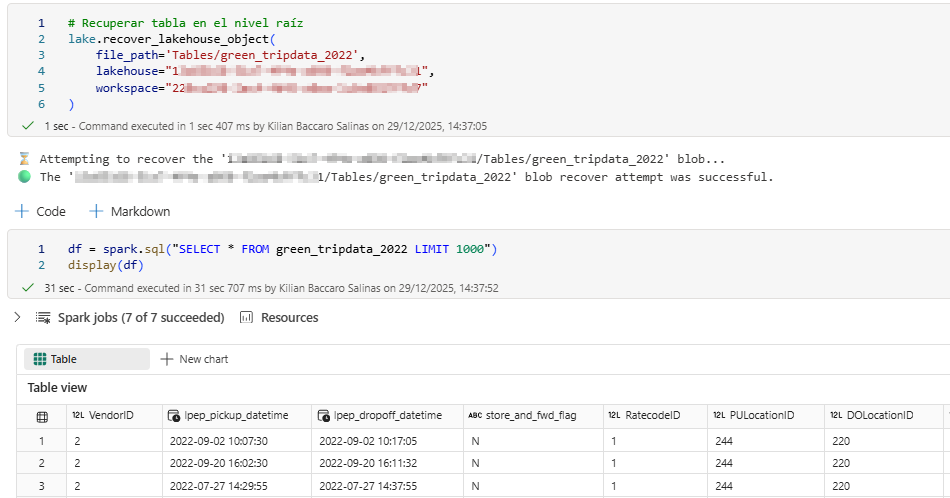
Task: Click plus icon beside Code
Action: [22, 211]
